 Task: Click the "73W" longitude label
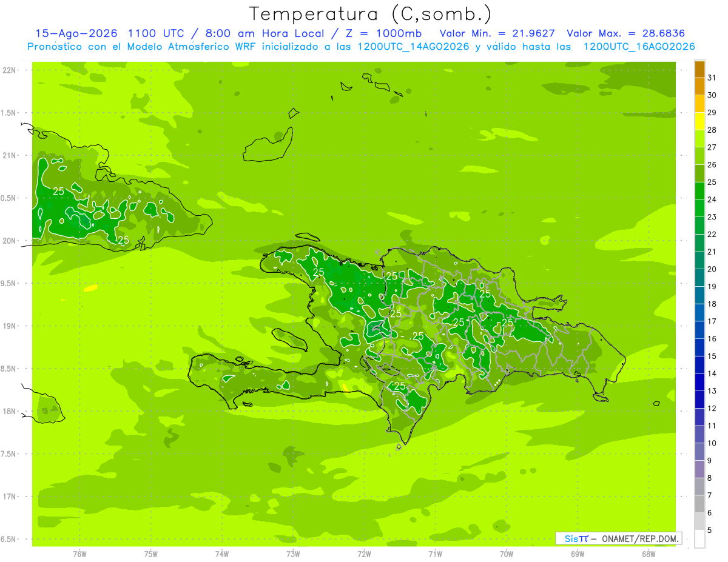point(293,554)
